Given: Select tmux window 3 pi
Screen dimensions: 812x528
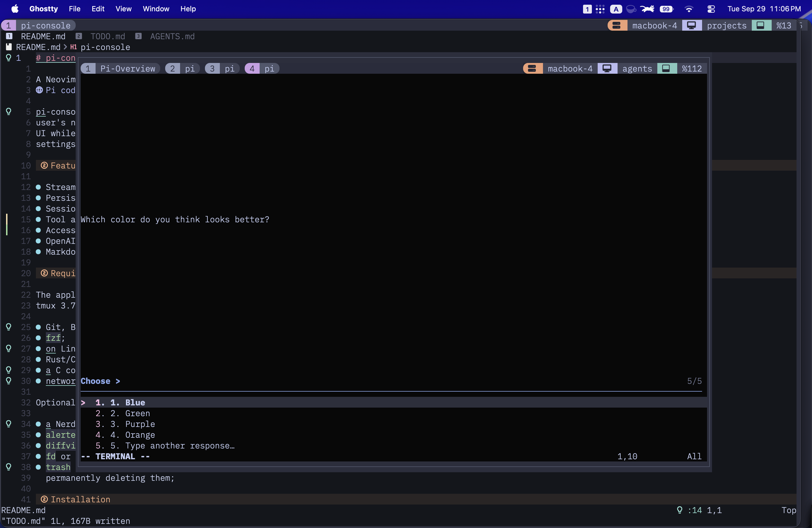Looking at the screenshot, I should point(222,68).
